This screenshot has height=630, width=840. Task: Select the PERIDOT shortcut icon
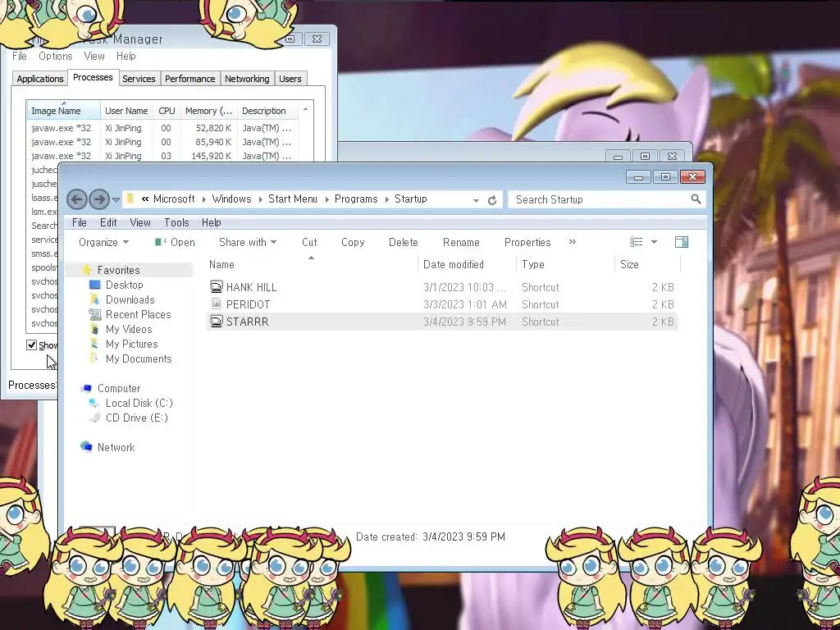216,304
